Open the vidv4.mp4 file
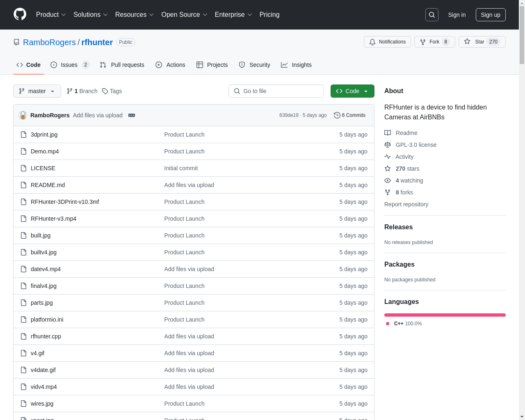Image resolution: width=525 pixels, height=420 pixels. pyautogui.click(x=44, y=387)
